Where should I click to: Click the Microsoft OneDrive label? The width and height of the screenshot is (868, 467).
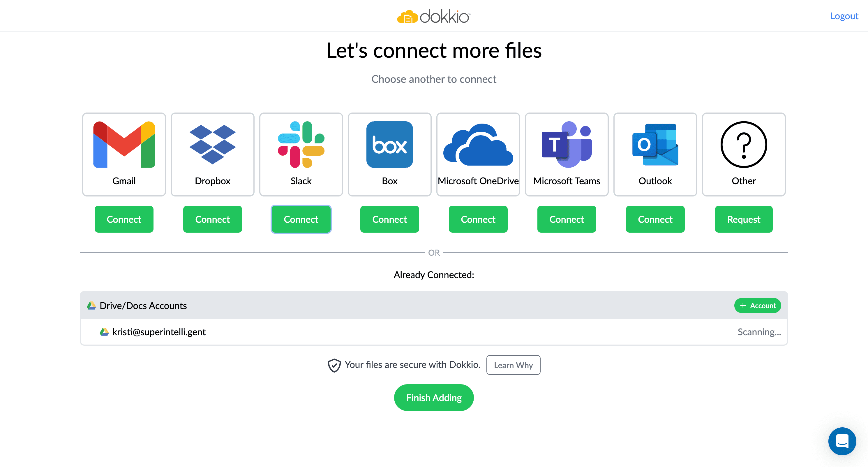tap(478, 181)
